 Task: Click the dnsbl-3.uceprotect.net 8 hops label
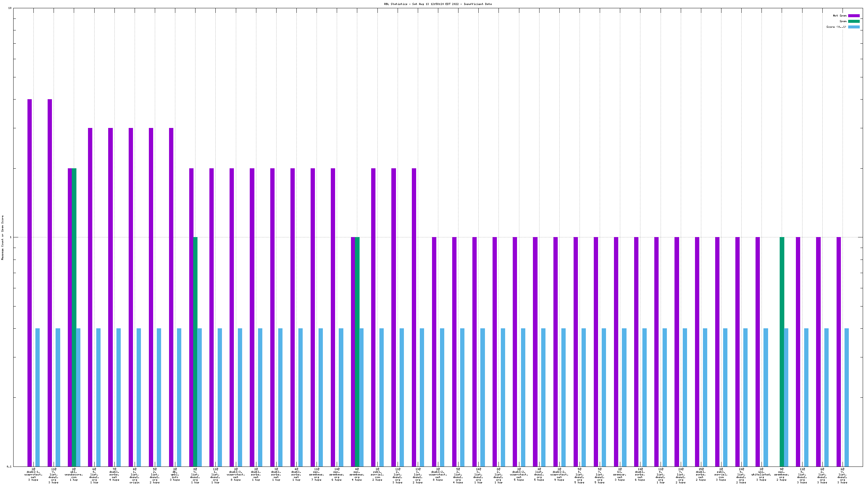(x=236, y=474)
